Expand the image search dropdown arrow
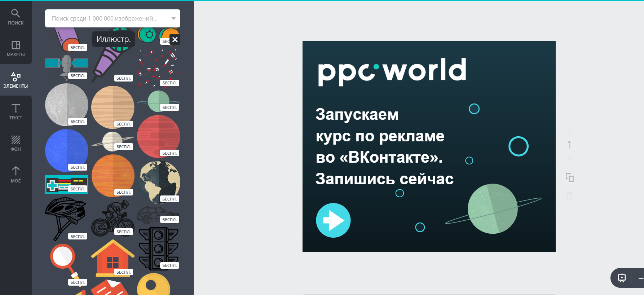Viewport: 644px width, 295px height. point(173,18)
